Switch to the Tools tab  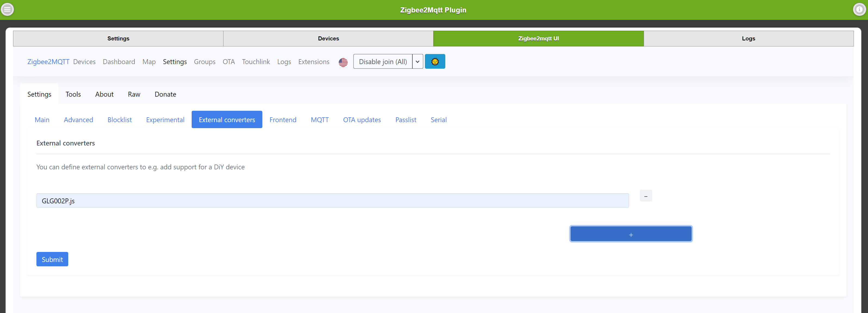[x=73, y=94]
